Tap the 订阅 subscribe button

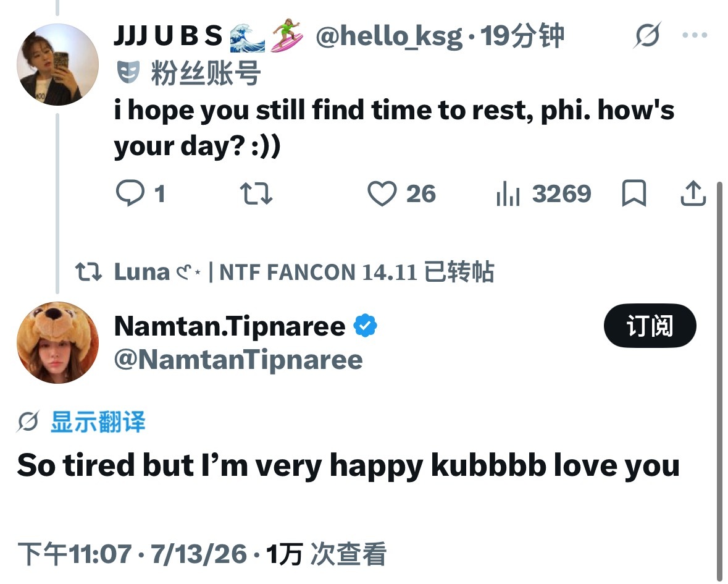(x=650, y=325)
